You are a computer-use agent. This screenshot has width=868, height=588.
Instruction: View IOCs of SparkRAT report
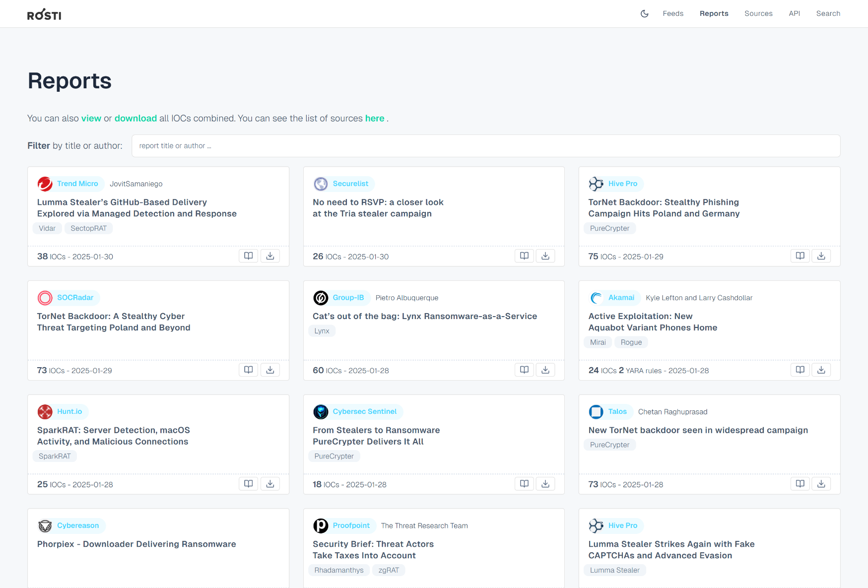pyautogui.click(x=249, y=484)
